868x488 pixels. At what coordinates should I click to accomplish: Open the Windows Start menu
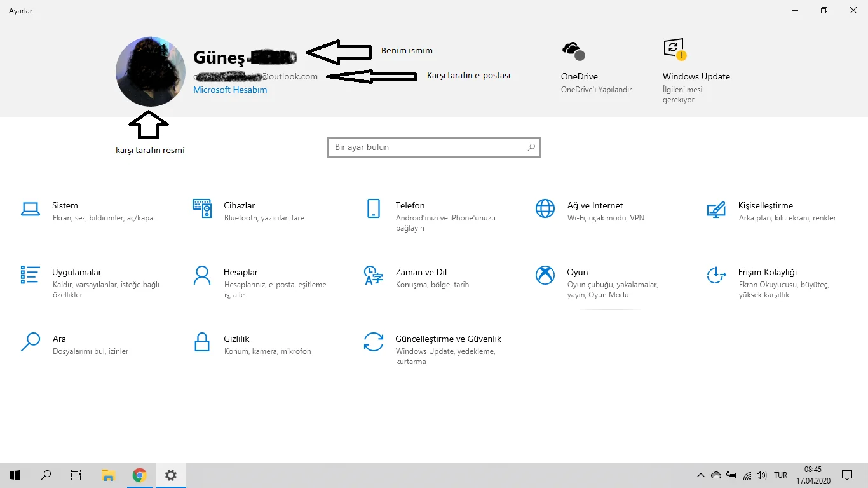tap(15, 475)
